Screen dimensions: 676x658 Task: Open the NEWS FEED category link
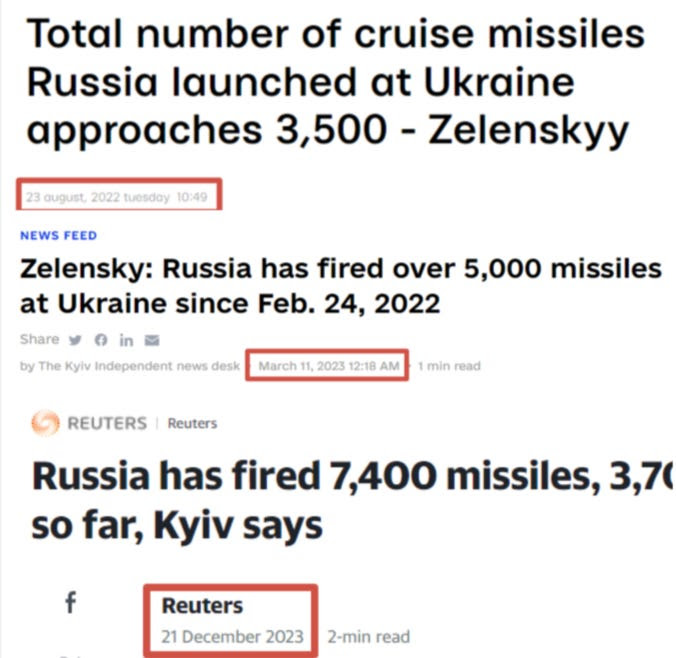pos(59,235)
